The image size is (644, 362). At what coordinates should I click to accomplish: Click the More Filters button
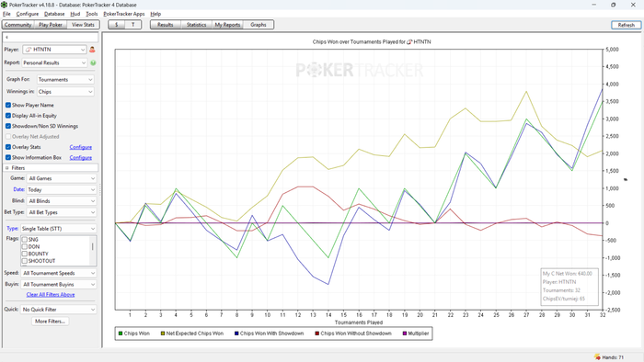tap(50, 322)
